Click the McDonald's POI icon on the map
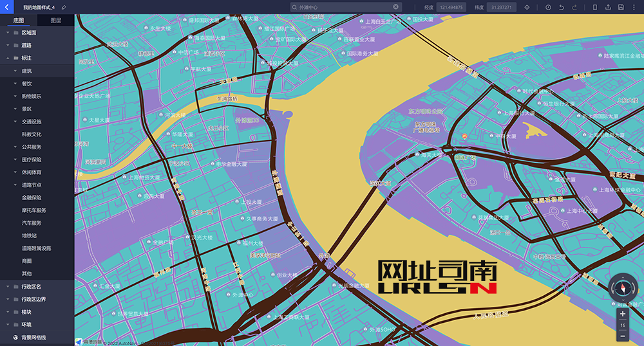The height and width of the screenshot is (346, 644). pos(464,136)
